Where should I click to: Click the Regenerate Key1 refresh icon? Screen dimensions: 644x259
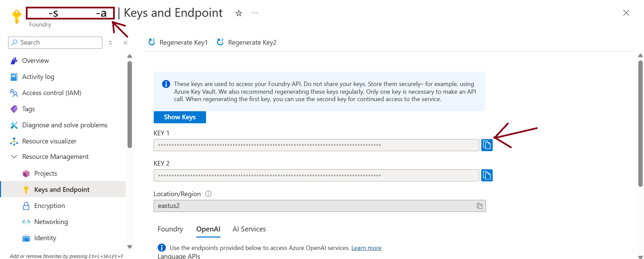pyautogui.click(x=152, y=42)
